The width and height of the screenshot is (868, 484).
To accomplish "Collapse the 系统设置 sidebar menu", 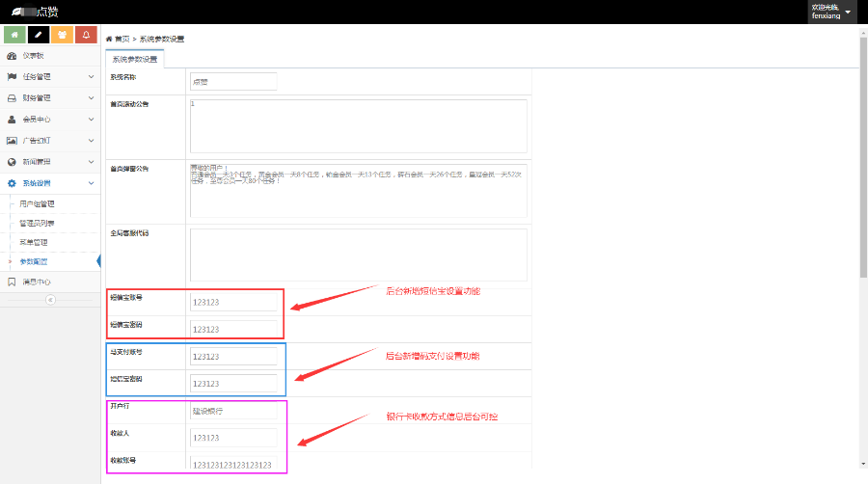I will pos(50,183).
